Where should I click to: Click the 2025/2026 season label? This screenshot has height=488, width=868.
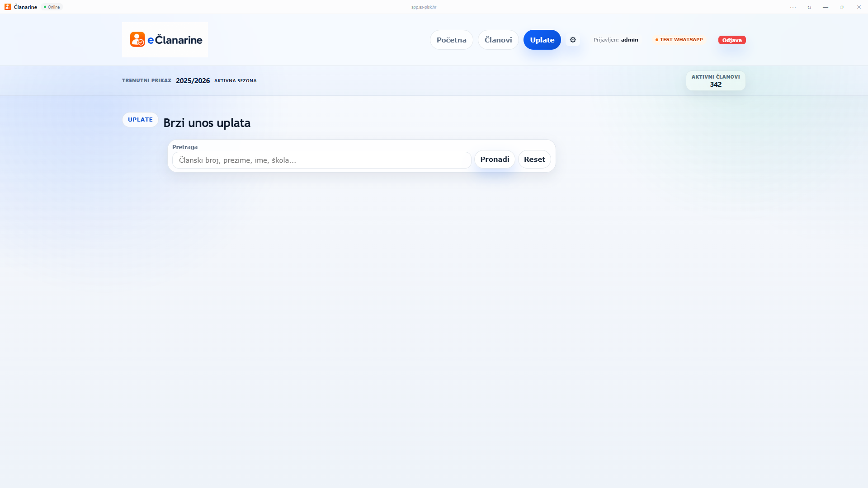(193, 80)
